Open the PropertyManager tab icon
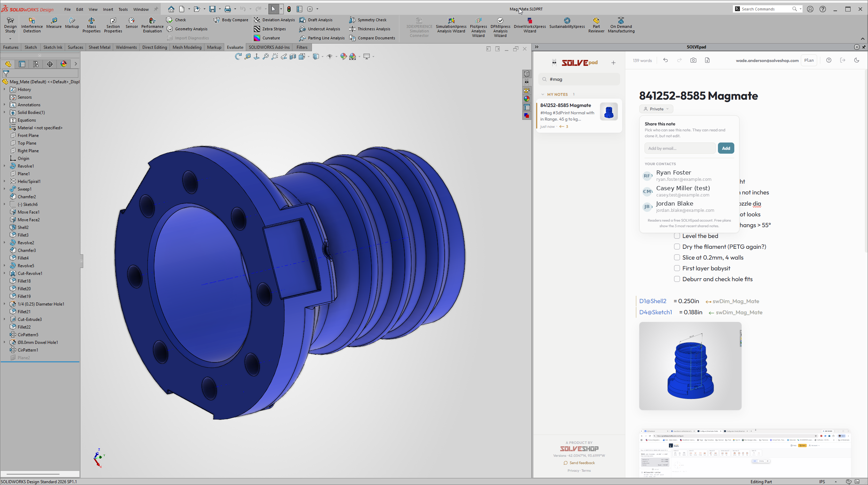Viewport: 868px width, 485px height. [22, 64]
